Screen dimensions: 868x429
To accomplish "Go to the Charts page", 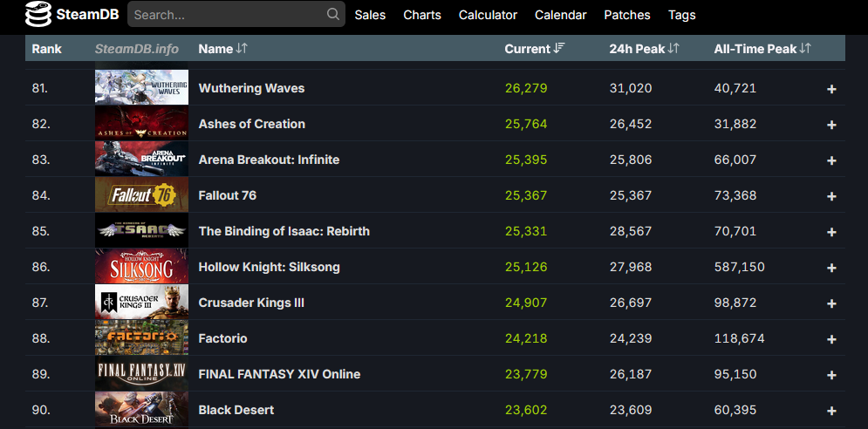I will pos(422,15).
